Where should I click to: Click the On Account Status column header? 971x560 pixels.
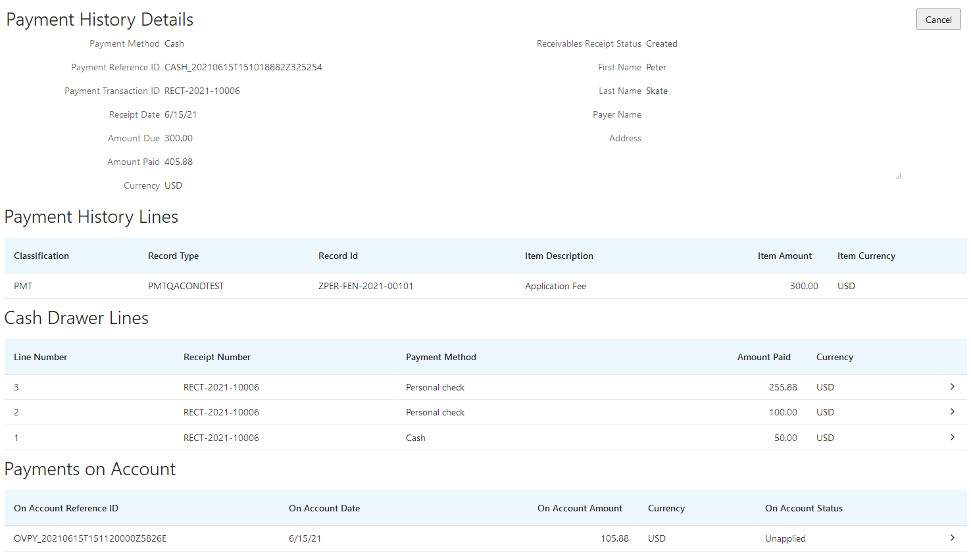pyautogui.click(x=804, y=508)
